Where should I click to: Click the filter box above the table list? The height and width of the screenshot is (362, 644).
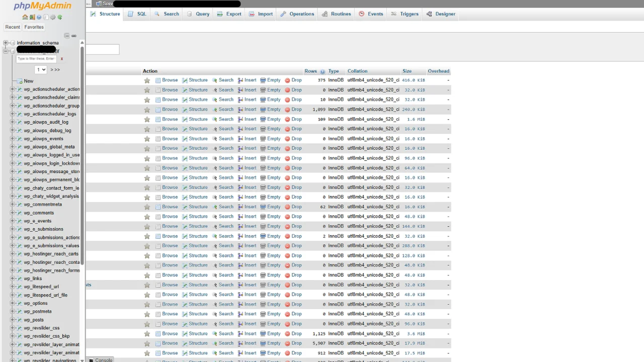tap(103, 49)
